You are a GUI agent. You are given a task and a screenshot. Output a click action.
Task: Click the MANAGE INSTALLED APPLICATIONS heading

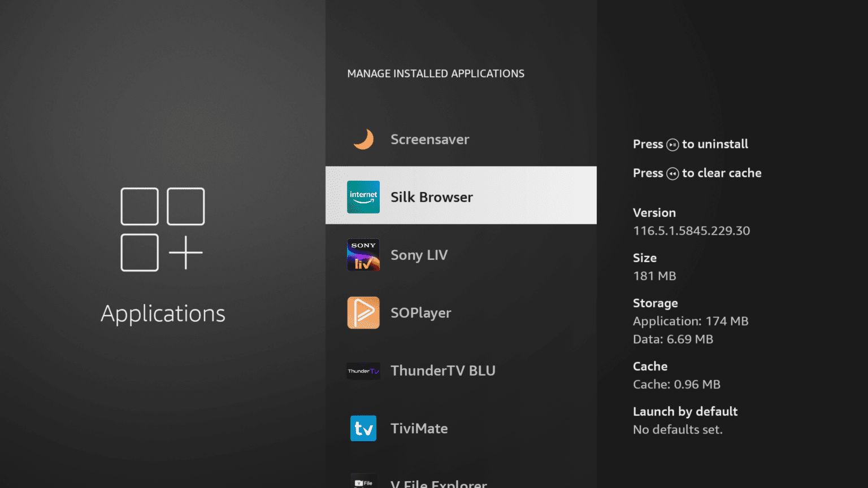(436, 73)
